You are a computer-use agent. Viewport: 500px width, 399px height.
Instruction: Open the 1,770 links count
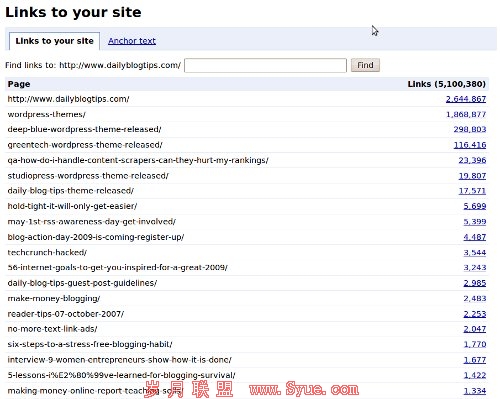point(475,344)
